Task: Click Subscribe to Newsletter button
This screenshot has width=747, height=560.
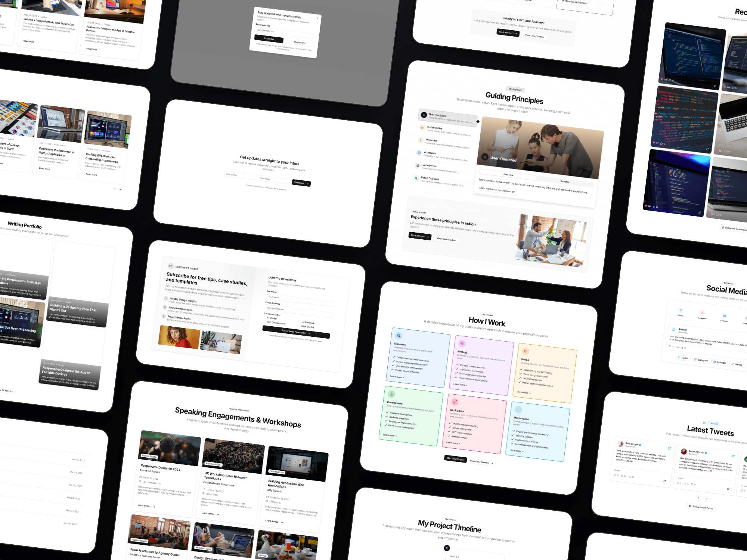Action: pyautogui.click(x=296, y=332)
